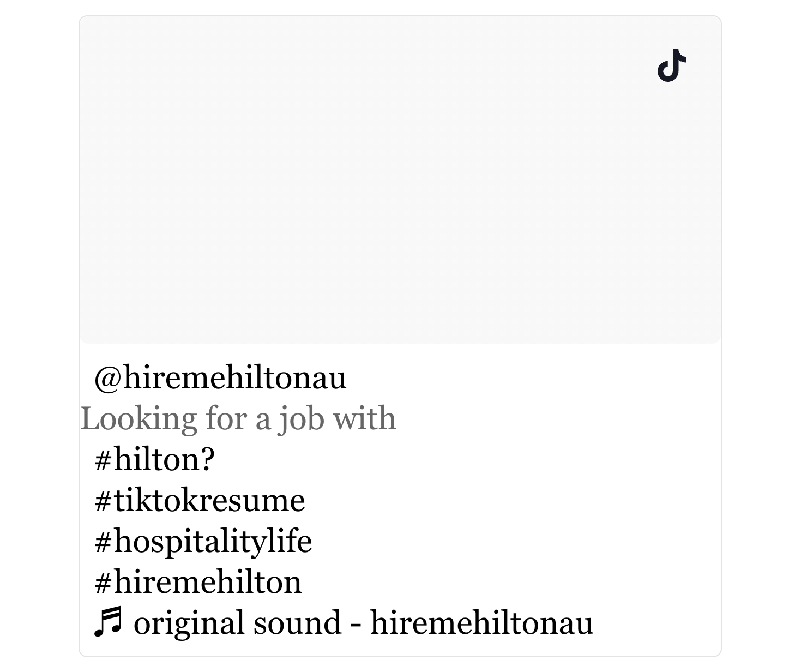Open original sound - hiremehiltonau link

coord(363,623)
